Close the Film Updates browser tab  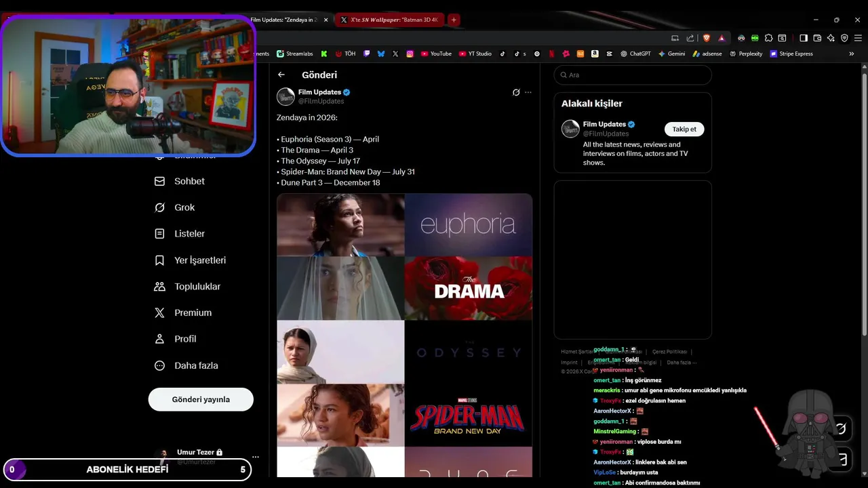326,20
